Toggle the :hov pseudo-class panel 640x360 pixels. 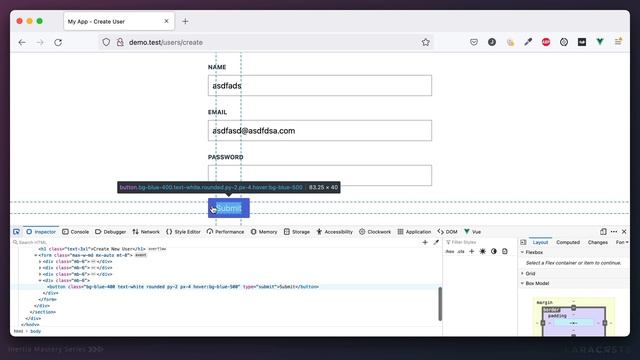pos(450,251)
